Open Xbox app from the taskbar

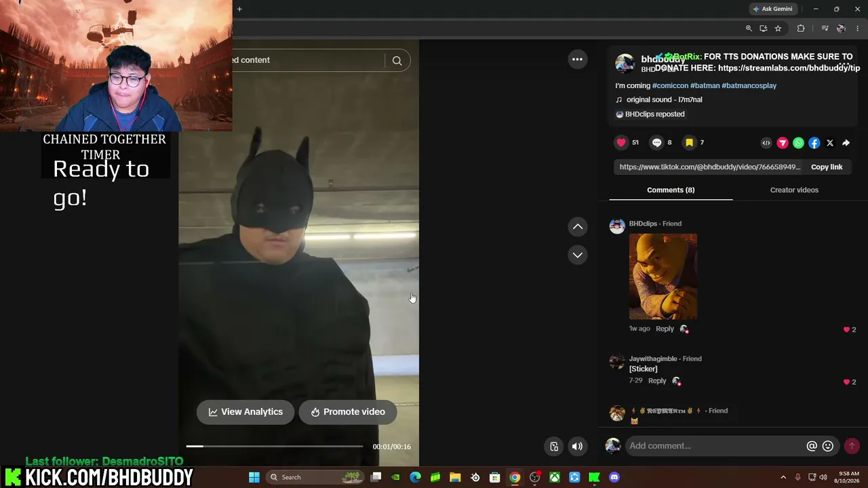point(555,477)
